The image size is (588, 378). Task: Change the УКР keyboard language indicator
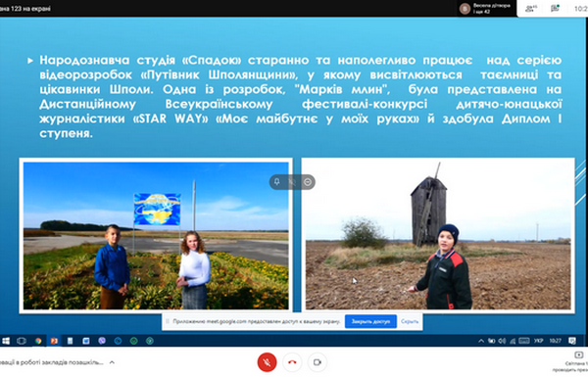pos(538,341)
